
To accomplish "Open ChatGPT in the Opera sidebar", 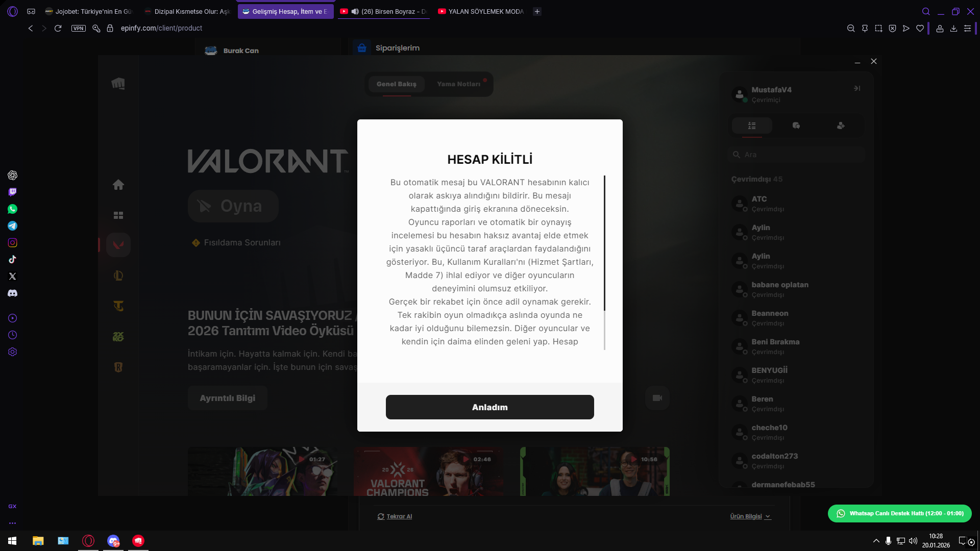I will (13, 176).
